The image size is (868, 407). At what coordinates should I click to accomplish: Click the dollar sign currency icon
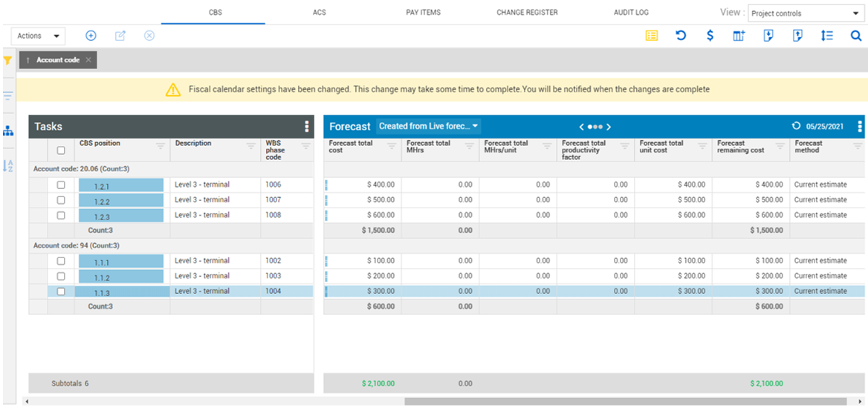[x=710, y=36]
